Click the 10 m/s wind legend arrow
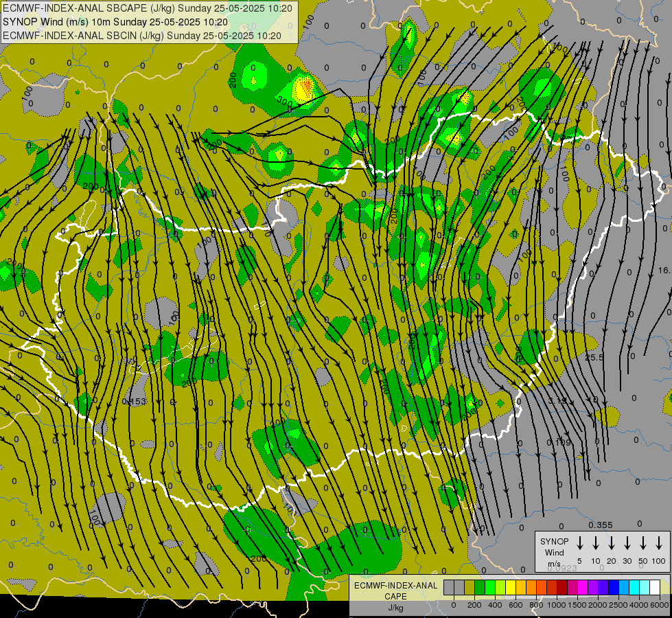Viewport: 672px width, 618px height. click(596, 543)
